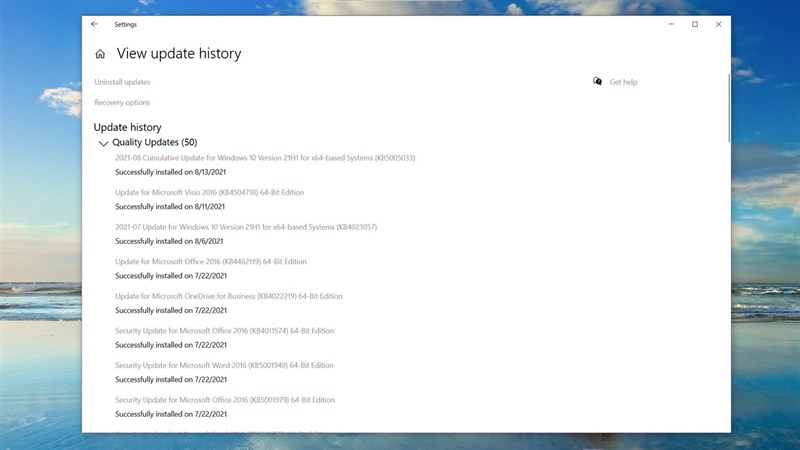Open Microsoft Office 2016 KB4462119 update link
Screen dimensions: 800x450
(x=210, y=261)
